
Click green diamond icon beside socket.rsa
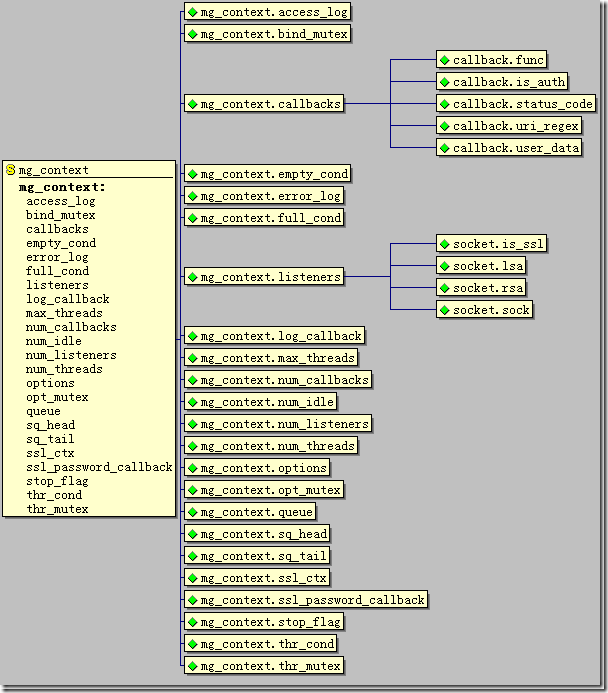(445, 288)
